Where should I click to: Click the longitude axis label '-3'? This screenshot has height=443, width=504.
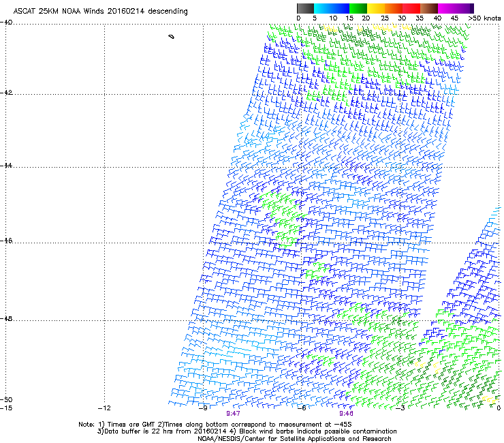tap(400, 408)
